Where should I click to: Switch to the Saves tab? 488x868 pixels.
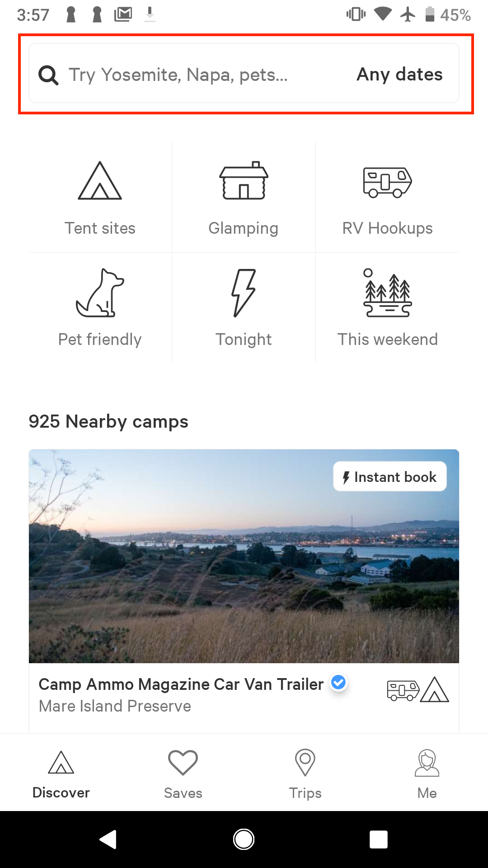[x=183, y=774]
